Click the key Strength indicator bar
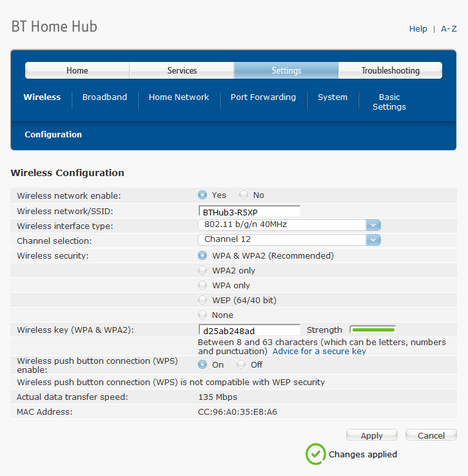 (x=373, y=330)
